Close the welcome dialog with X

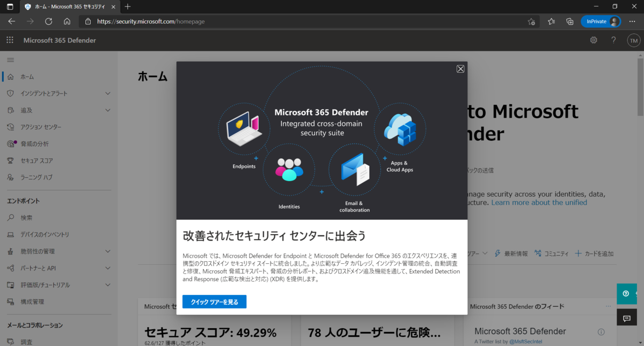(x=460, y=69)
